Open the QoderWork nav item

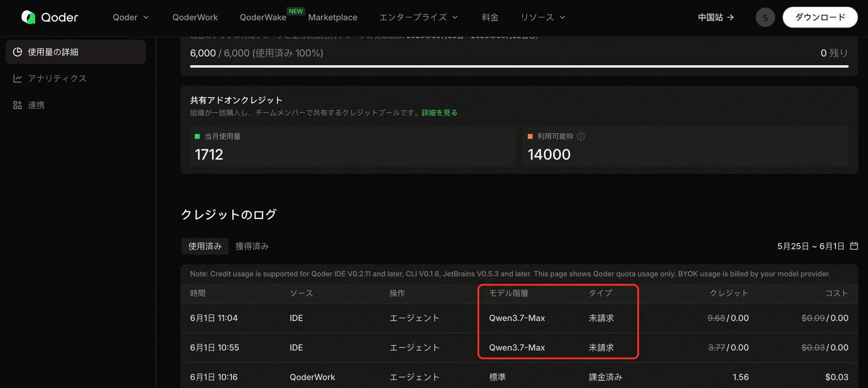(195, 17)
